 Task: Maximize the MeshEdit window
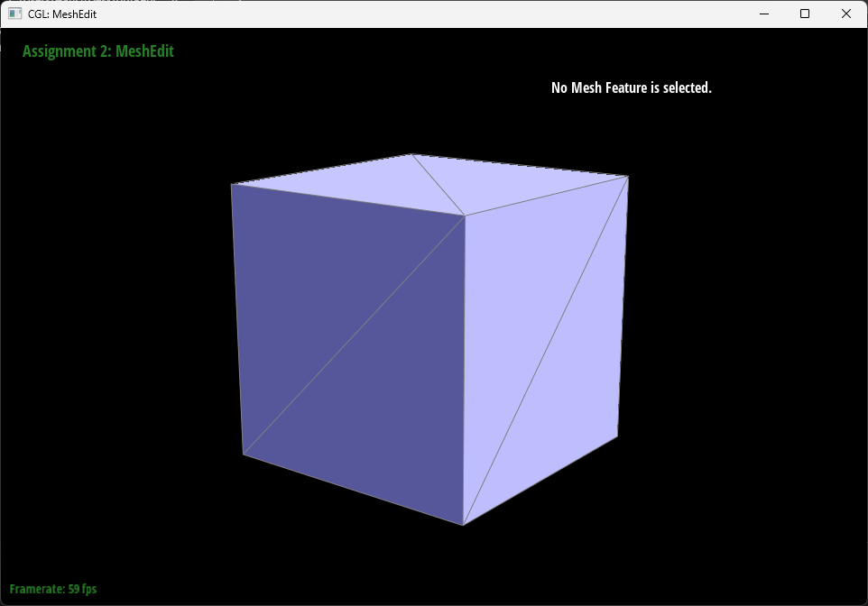[x=805, y=14]
